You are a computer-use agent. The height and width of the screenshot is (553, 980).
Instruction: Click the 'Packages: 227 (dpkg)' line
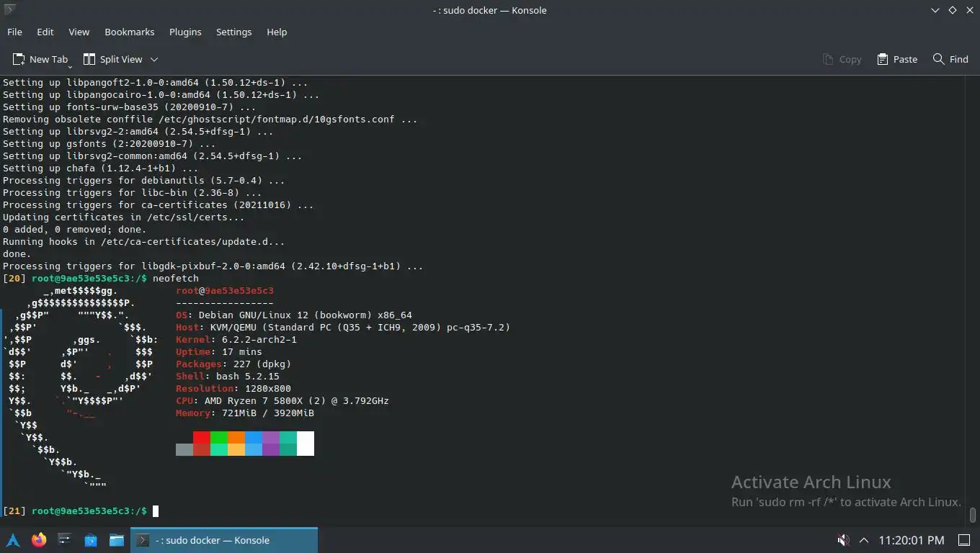pos(233,364)
